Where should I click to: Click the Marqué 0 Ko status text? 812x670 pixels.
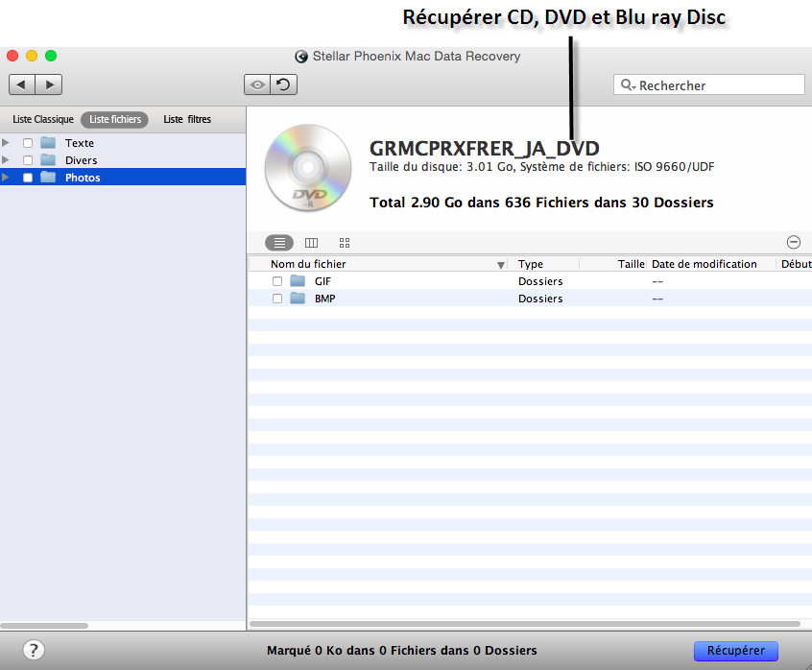[x=401, y=651]
